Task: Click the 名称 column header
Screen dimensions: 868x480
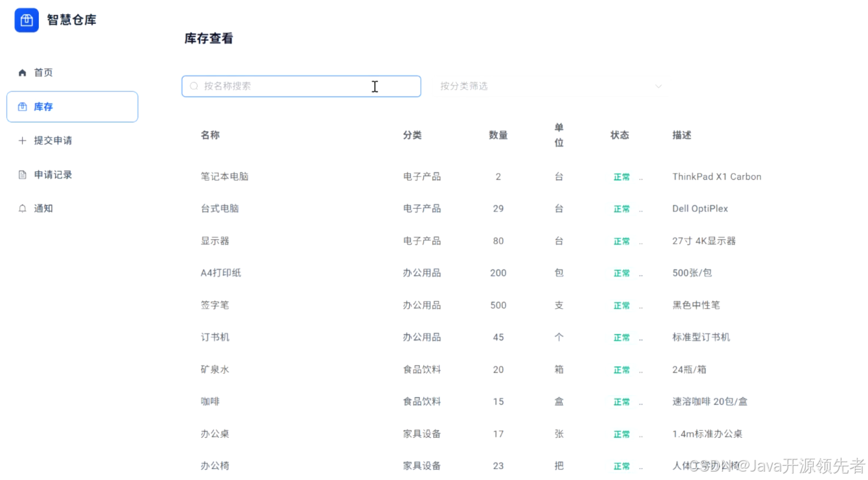Action: pyautogui.click(x=210, y=135)
